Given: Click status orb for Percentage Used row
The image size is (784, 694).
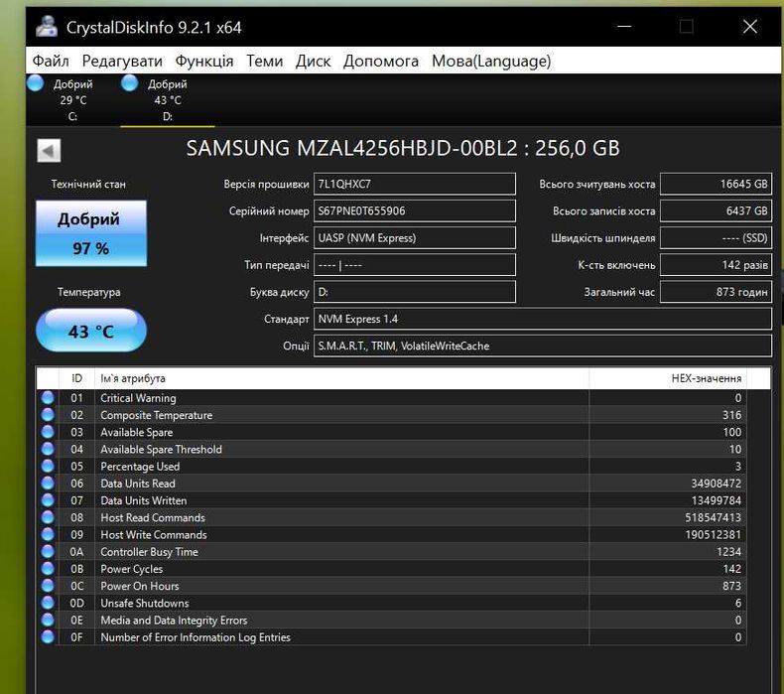Looking at the screenshot, I should pyautogui.click(x=48, y=466).
